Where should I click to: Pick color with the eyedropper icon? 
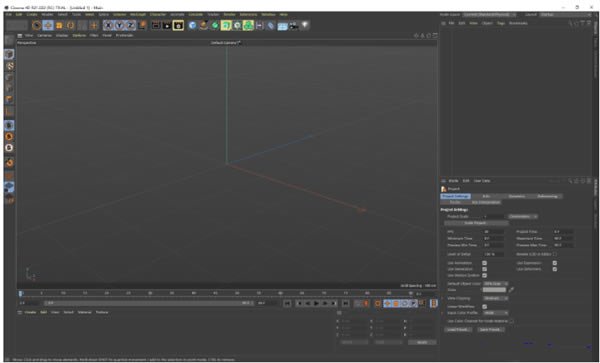pos(511,290)
